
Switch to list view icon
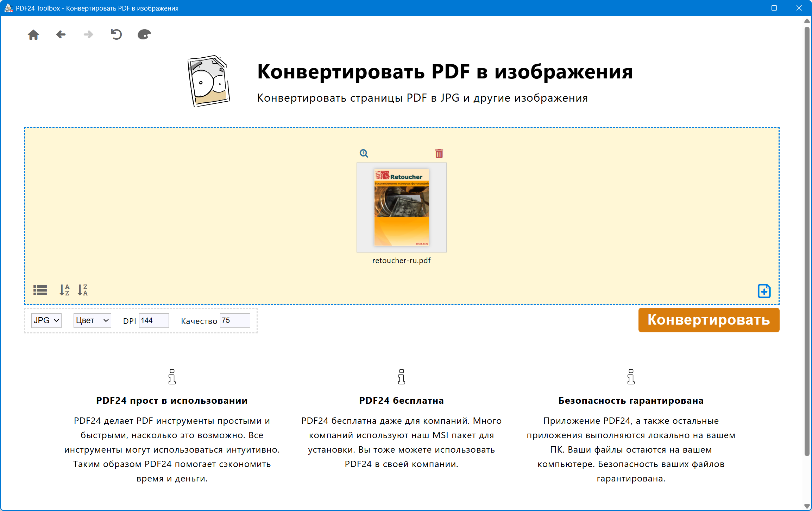coord(40,290)
